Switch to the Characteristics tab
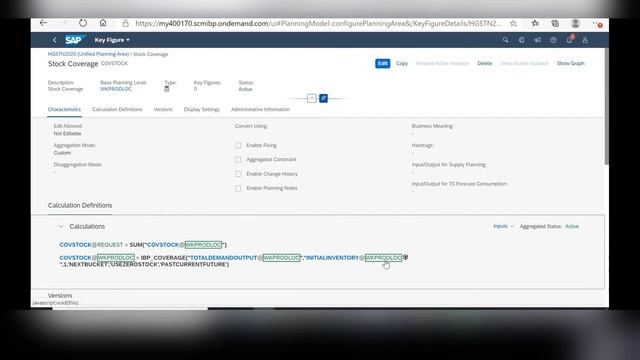Image resolution: width=640 pixels, height=360 pixels. pyautogui.click(x=64, y=109)
